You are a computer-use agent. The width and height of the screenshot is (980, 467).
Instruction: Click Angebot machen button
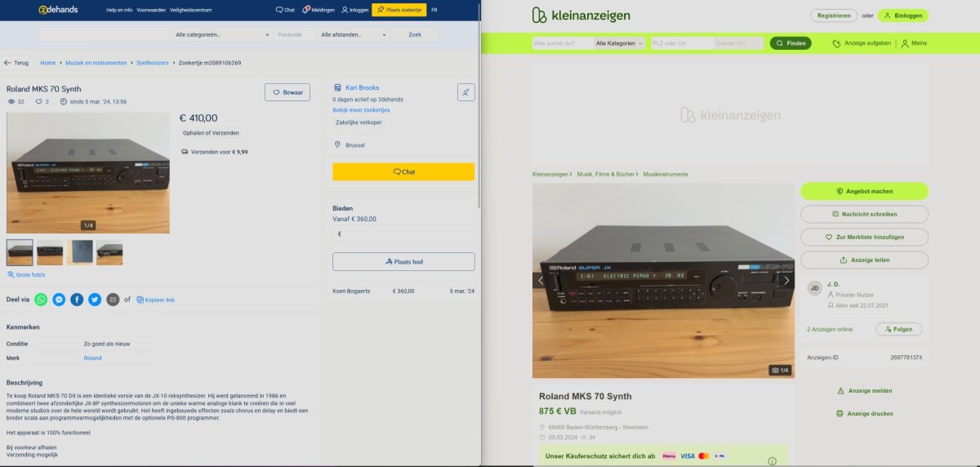point(864,191)
